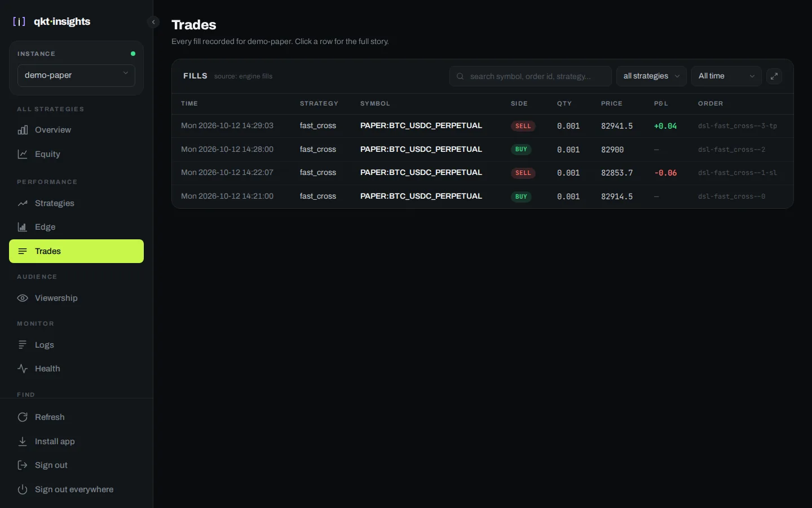Open the Health monitor page
This screenshot has width=812, height=508.
pos(76,369)
